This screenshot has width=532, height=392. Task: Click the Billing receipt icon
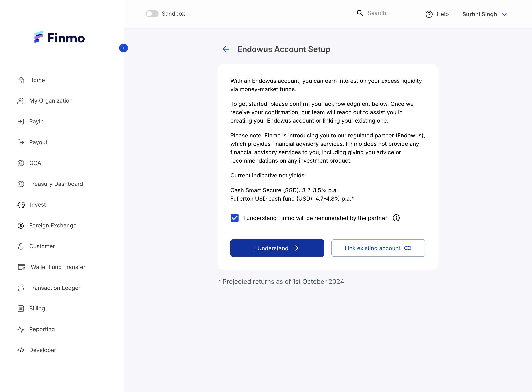click(21, 309)
